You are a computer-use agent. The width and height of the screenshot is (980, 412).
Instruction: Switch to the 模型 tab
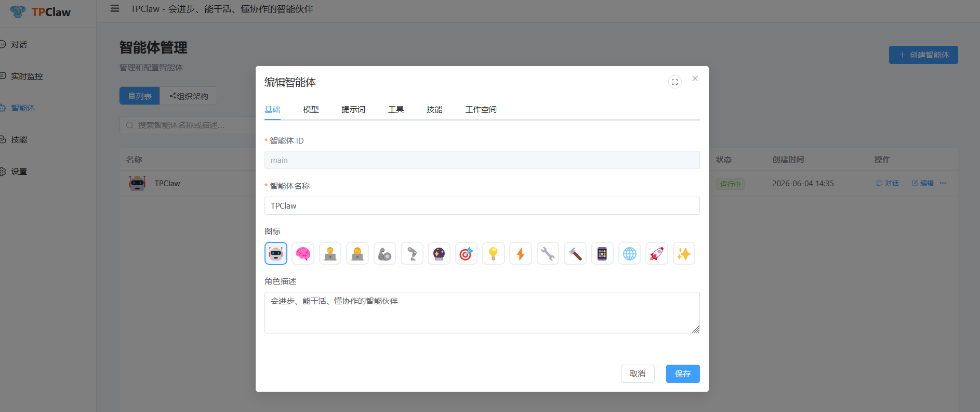pyautogui.click(x=311, y=109)
